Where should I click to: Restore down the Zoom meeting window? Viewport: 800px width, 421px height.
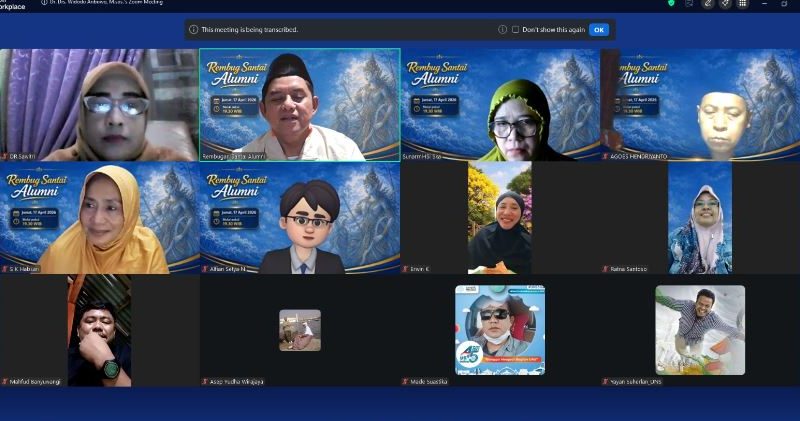click(x=785, y=4)
